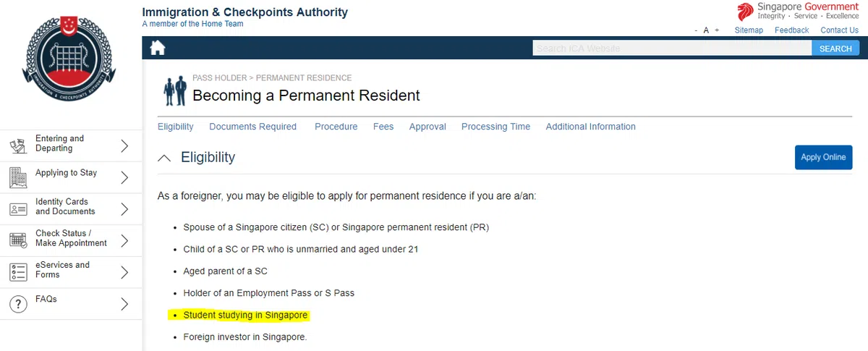
Task: Click the FAQs question mark icon
Action: click(18, 304)
